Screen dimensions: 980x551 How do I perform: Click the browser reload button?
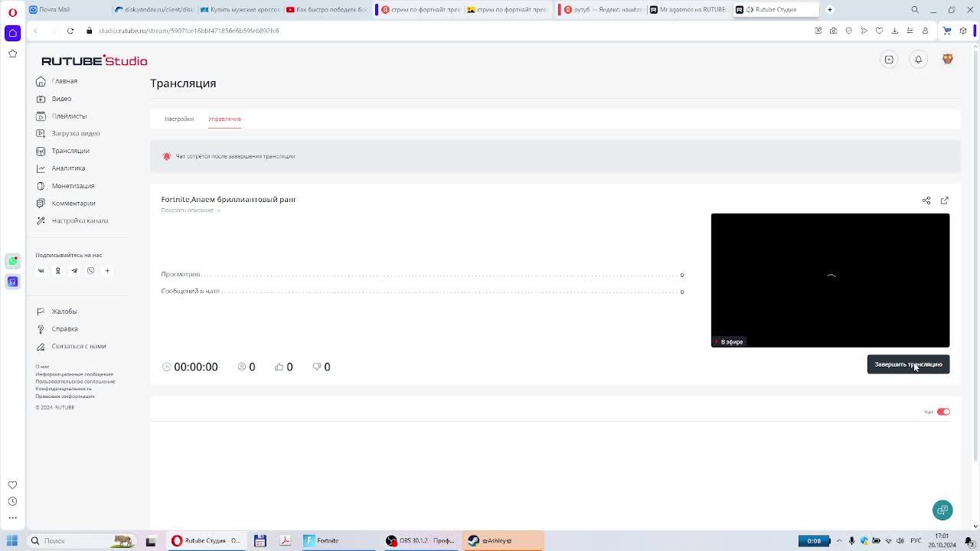click(70, 31)
